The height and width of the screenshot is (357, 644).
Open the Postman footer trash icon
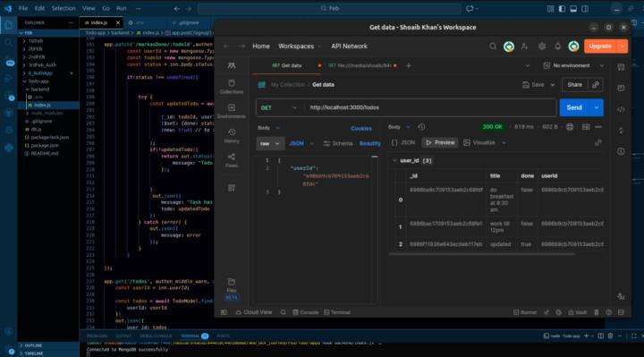597,312
